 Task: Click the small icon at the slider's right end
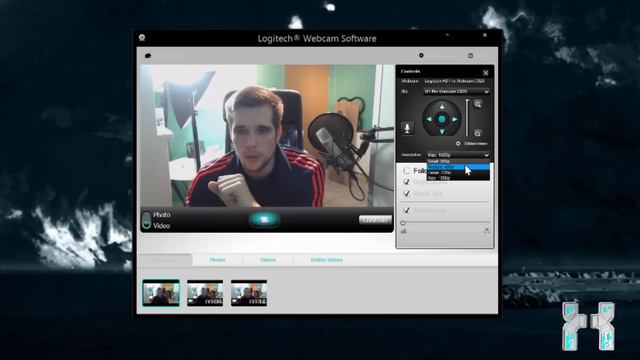[487, 231]
